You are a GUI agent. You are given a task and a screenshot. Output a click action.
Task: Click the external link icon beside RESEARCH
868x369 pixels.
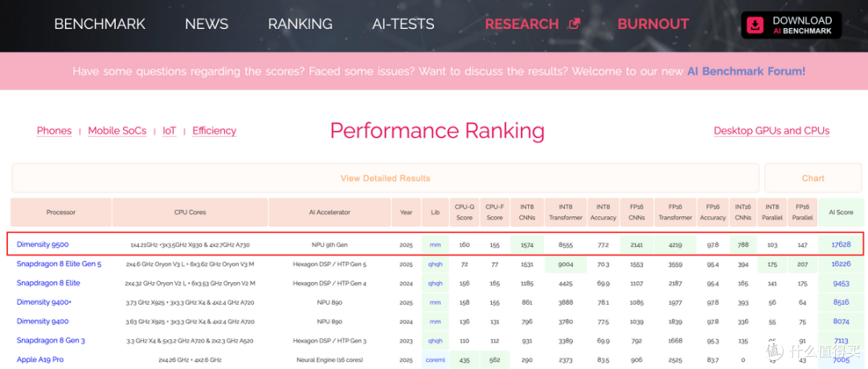click(x=575, y=24)
